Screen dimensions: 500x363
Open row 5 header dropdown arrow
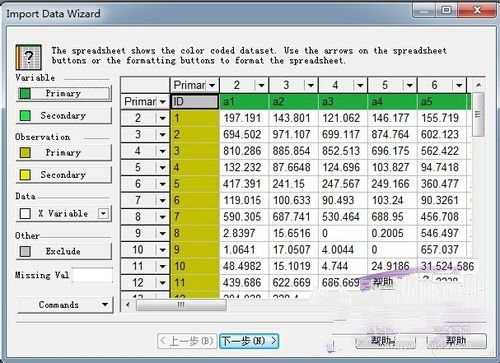click(x=163, y=167)
